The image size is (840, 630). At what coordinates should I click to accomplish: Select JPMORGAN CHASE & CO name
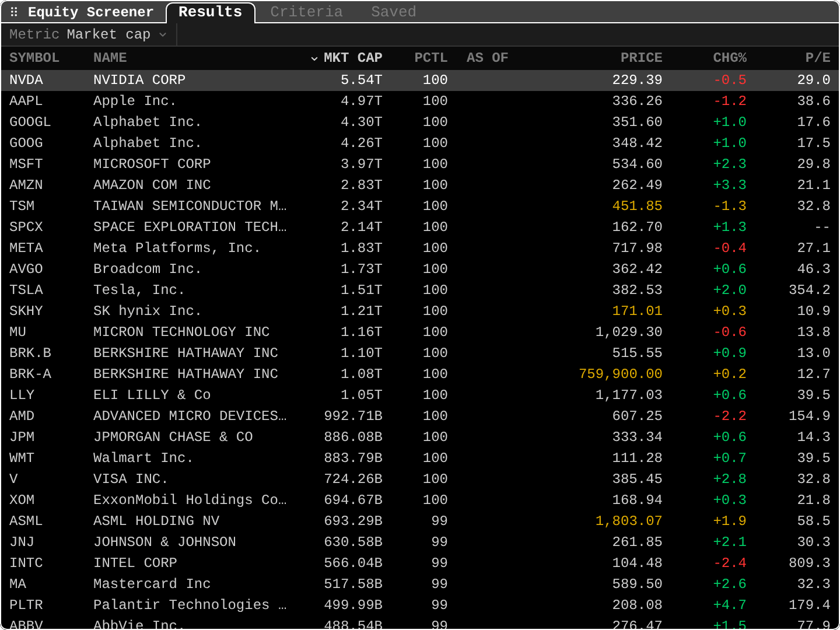[x=173, y=437]
